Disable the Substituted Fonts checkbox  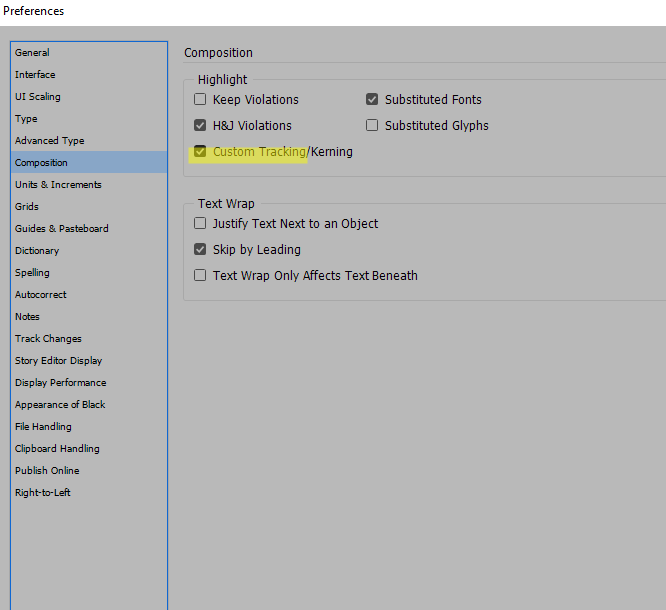[373, 100]
